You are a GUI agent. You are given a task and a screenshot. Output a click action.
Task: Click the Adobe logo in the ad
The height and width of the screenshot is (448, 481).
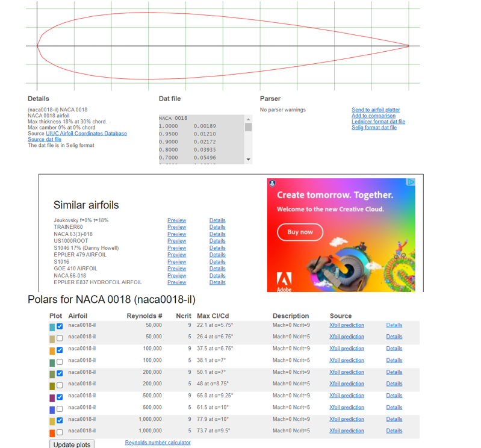point(284,282)
